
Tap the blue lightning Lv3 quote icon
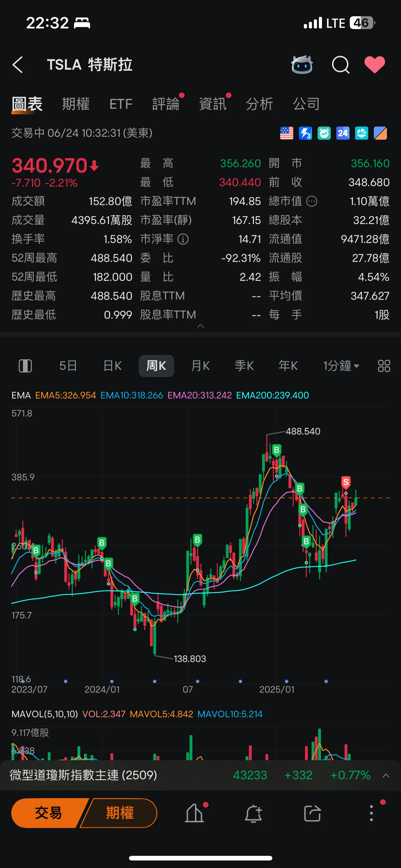(305, 133)
